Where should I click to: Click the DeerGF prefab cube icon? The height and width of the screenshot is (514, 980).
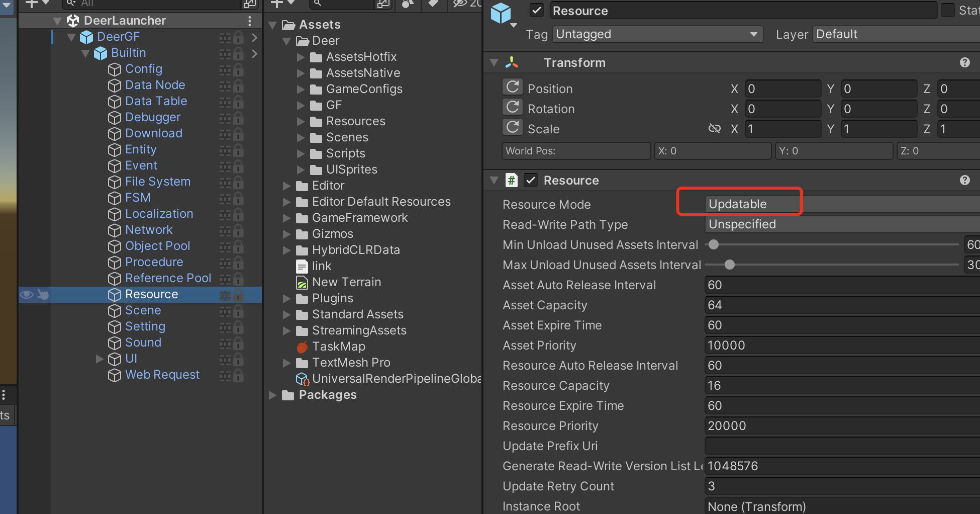[86, 37]
